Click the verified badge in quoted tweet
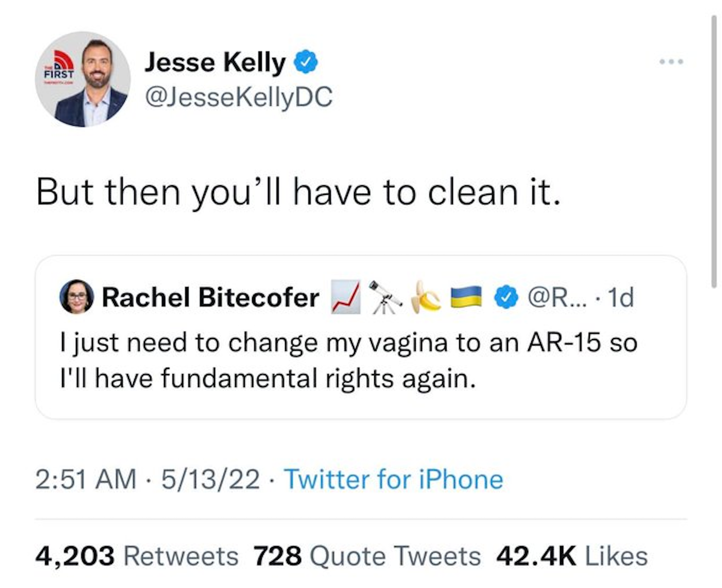 [506, 297]
